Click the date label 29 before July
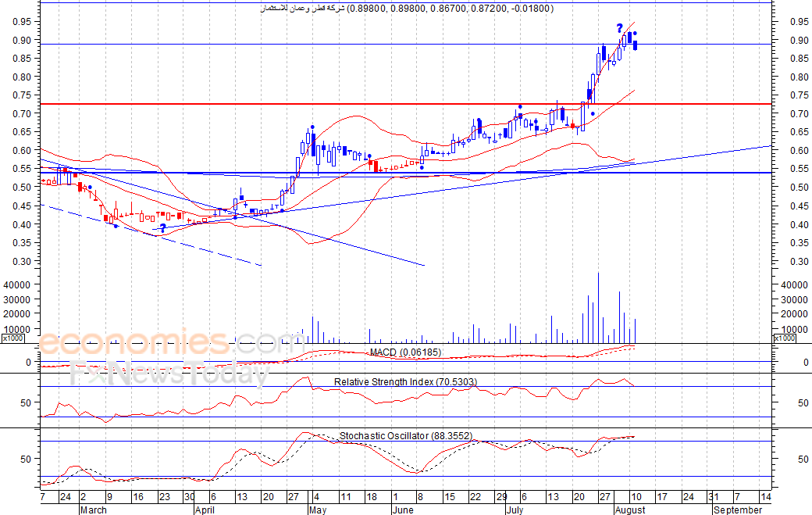Viewport: 812px width, 515px height. (501, 497)
